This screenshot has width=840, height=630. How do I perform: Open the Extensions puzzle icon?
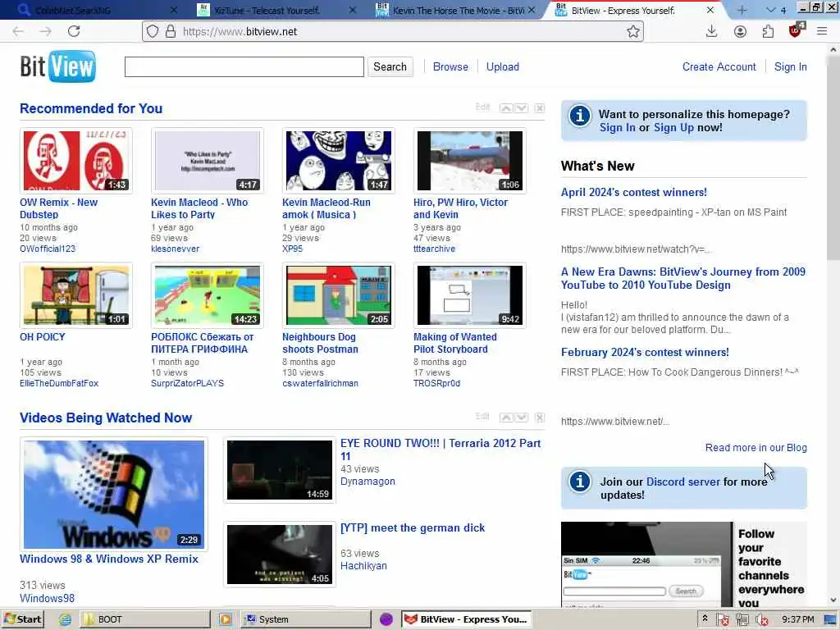tap(768, 32)
